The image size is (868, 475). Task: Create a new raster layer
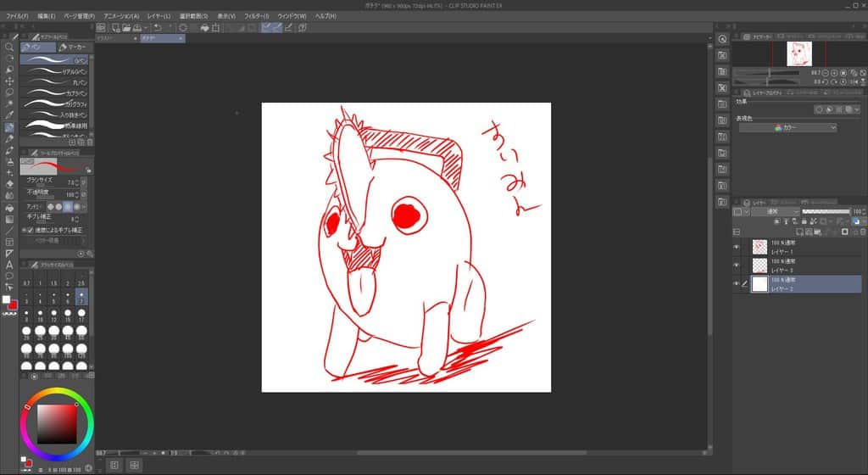pos(799,232)
